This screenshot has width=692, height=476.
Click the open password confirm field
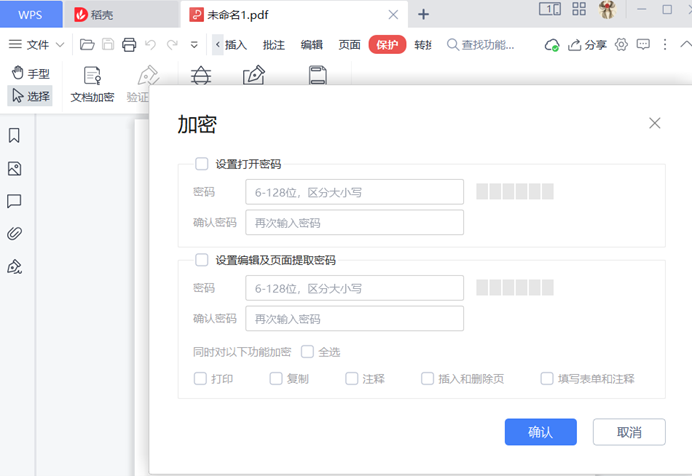pos(354,222)
